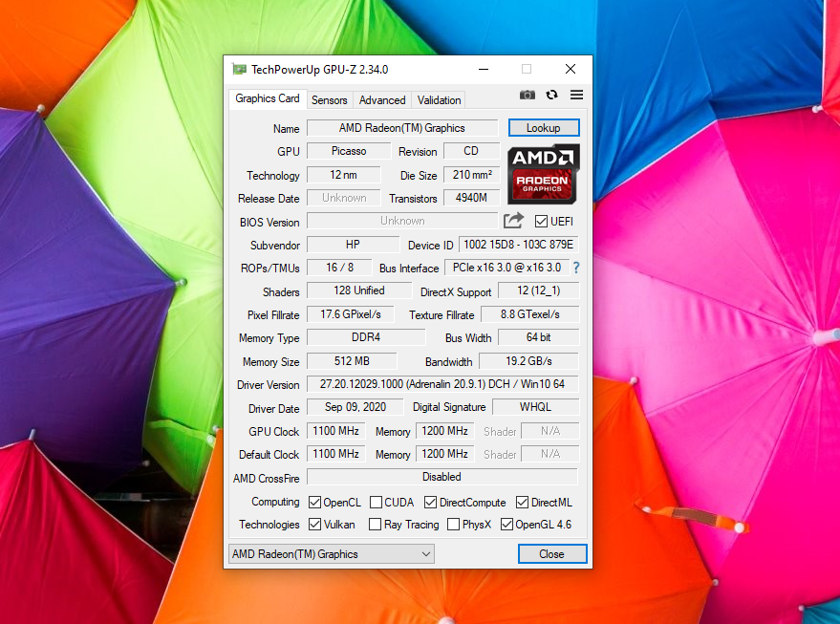Click BIOS Version field showing Unknown

(402, 221)
